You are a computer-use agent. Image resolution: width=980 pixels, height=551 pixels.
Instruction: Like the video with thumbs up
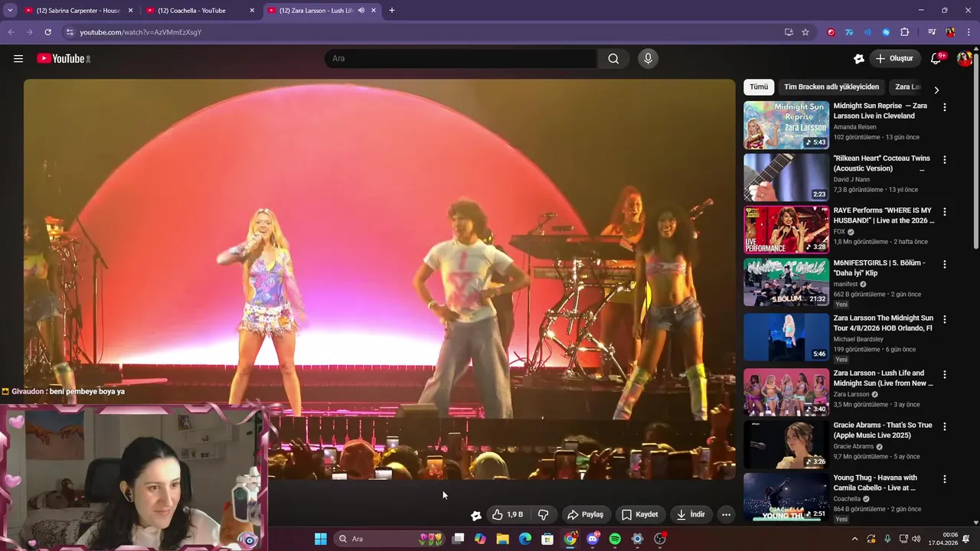click(x=507, y=515)
